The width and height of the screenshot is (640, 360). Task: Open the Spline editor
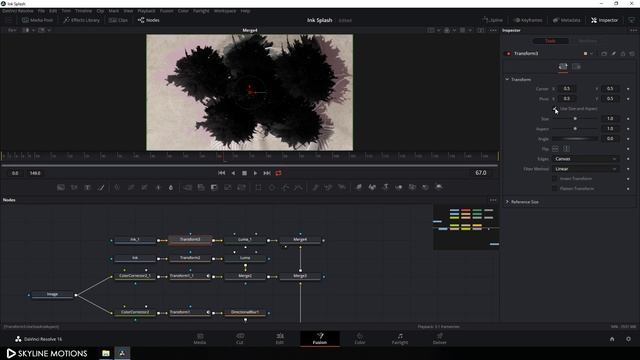[x=493, y=20]
